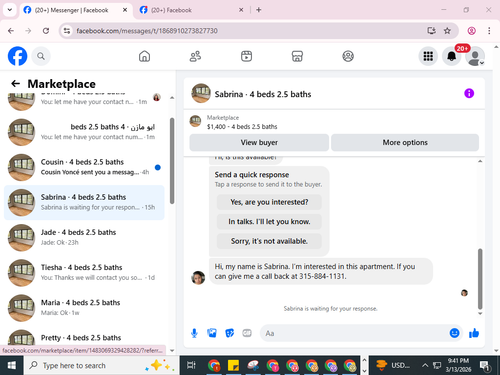500x375 pixels.
Task: Send quick response Sorry, it's not available.
Action: (x=269, y=241)
